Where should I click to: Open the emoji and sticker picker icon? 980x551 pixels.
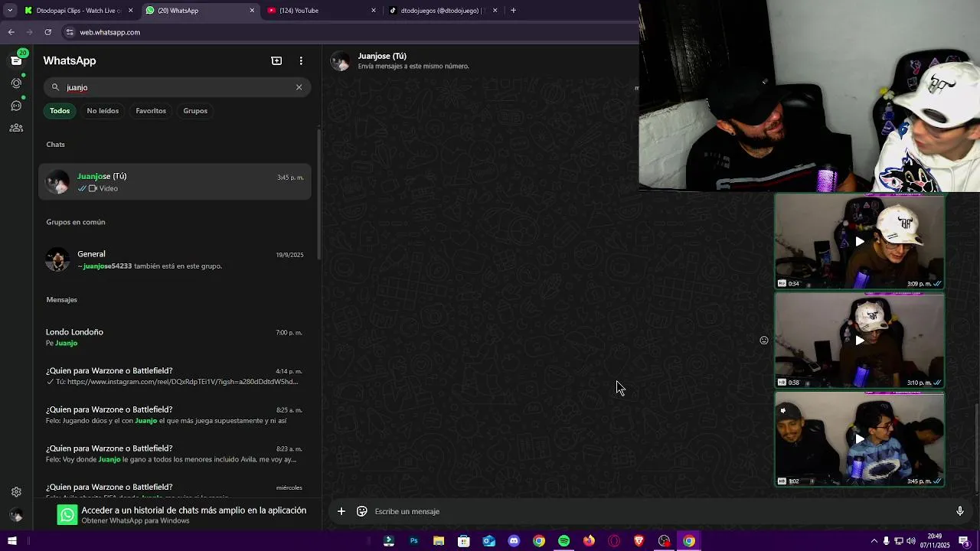[362, 511]
